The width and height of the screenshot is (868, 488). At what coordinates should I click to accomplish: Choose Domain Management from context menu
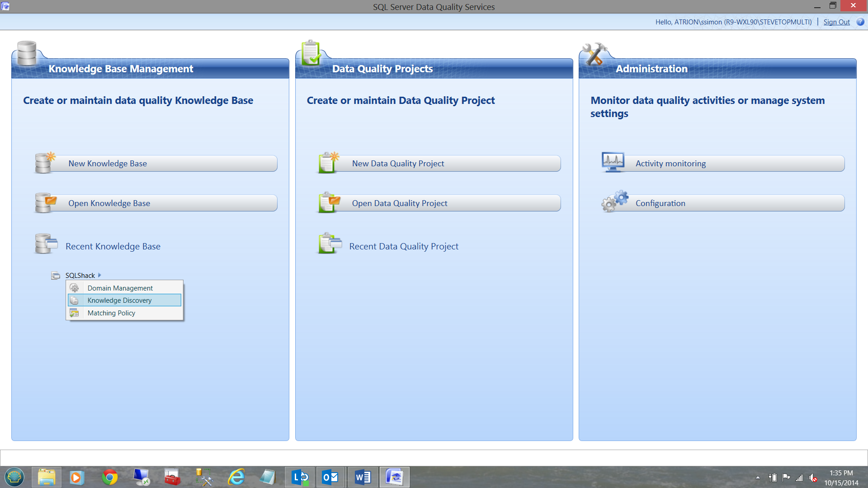(x=120, y=288)
